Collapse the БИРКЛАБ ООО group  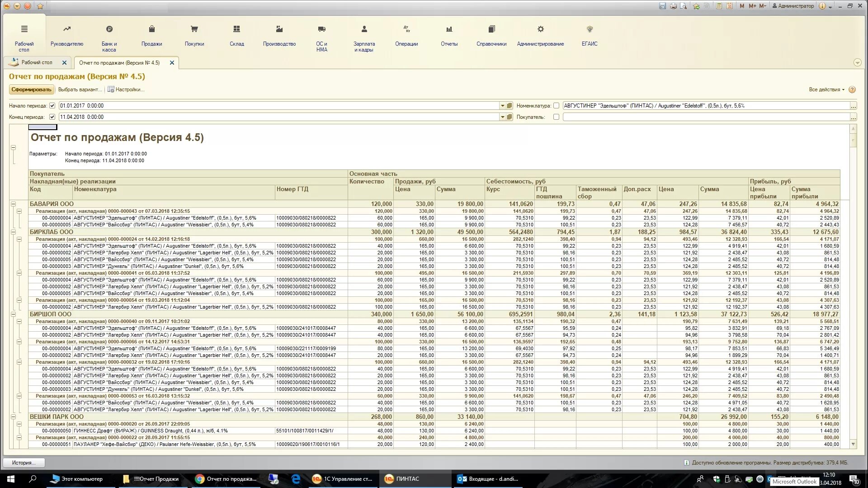point(13,232)
